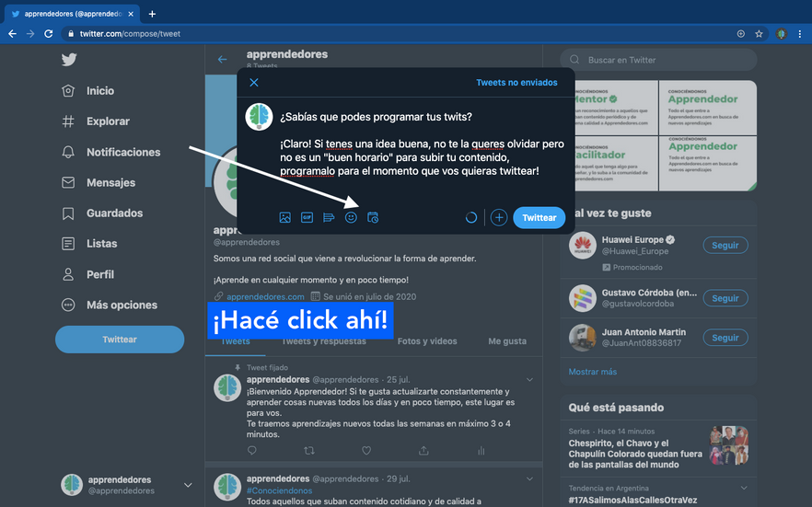812x507 pixels.
Task: Add a poll to the tweet
Action: pos(329,218)
